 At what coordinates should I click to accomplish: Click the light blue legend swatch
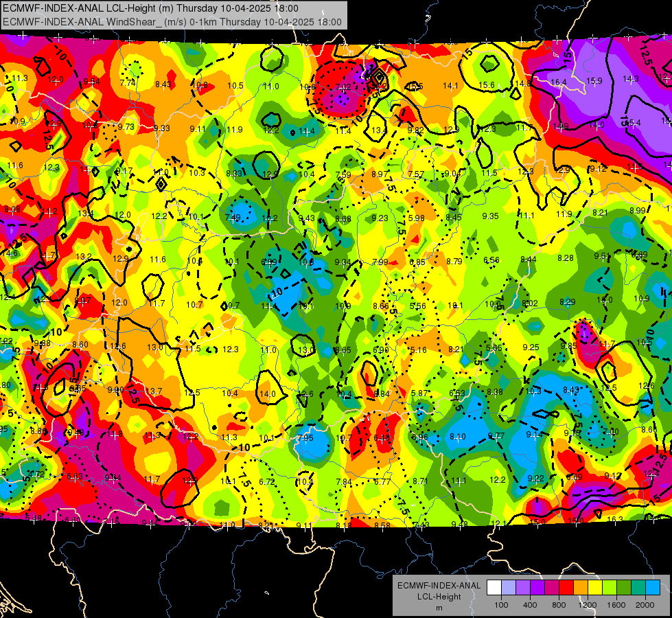(653, 588)
